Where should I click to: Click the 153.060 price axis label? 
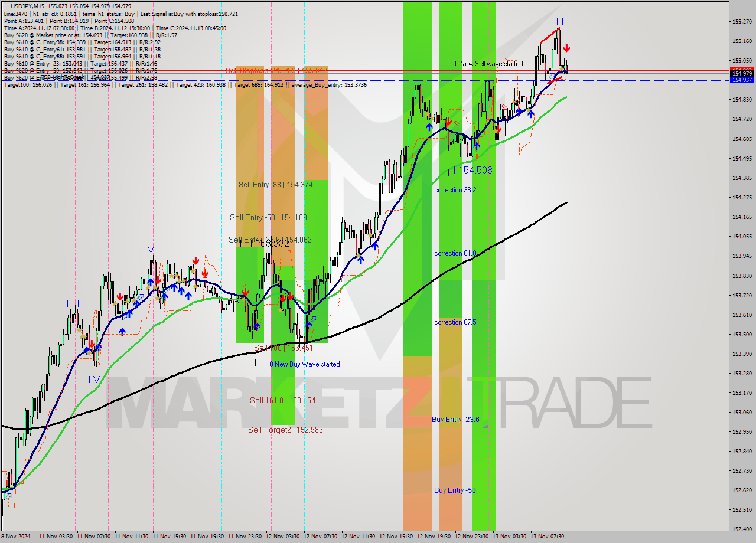(x=742, y=412)
